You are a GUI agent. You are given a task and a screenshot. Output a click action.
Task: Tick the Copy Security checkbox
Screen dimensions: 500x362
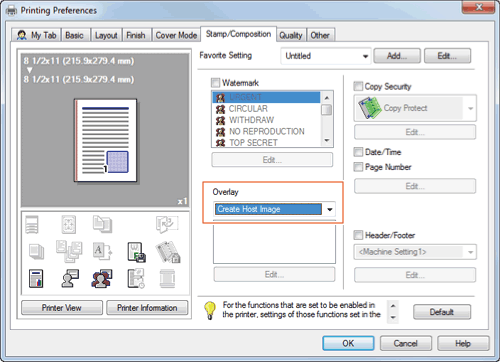(358, 86)
